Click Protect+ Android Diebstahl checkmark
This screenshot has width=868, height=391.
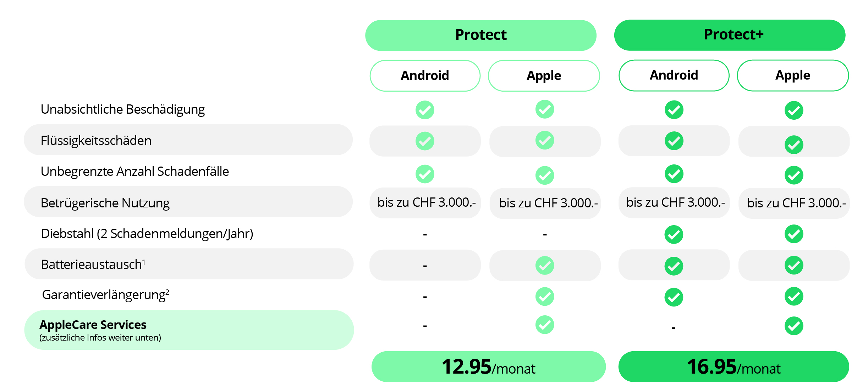pos(674,235)
